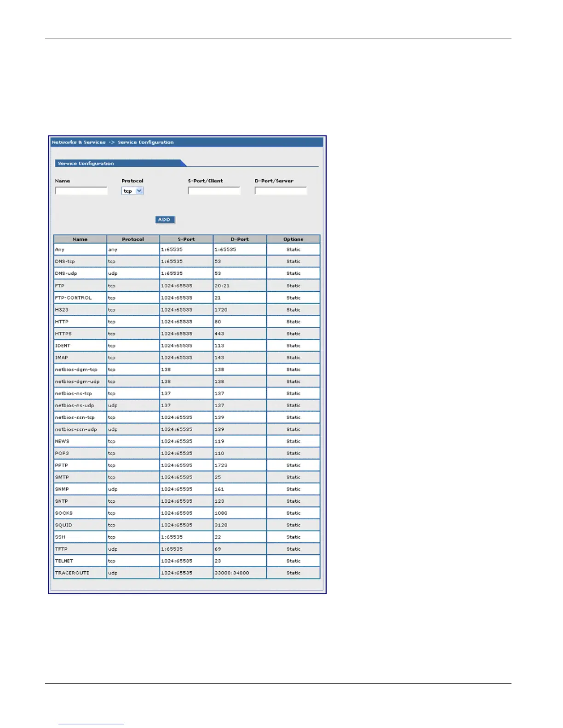The height and width of the screenshot is (728, 563).
Task: Select the SNTP service name
Action: (62, 501)
